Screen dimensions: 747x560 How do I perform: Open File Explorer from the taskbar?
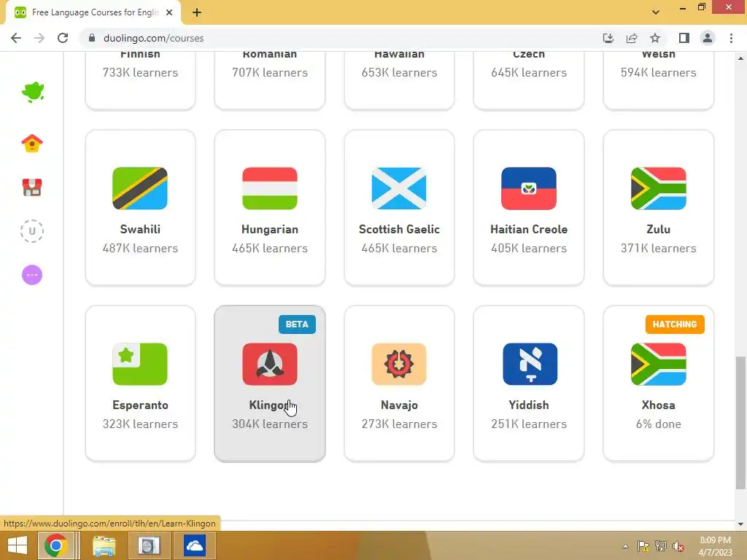pyautogui.click(x=104, y=545)
